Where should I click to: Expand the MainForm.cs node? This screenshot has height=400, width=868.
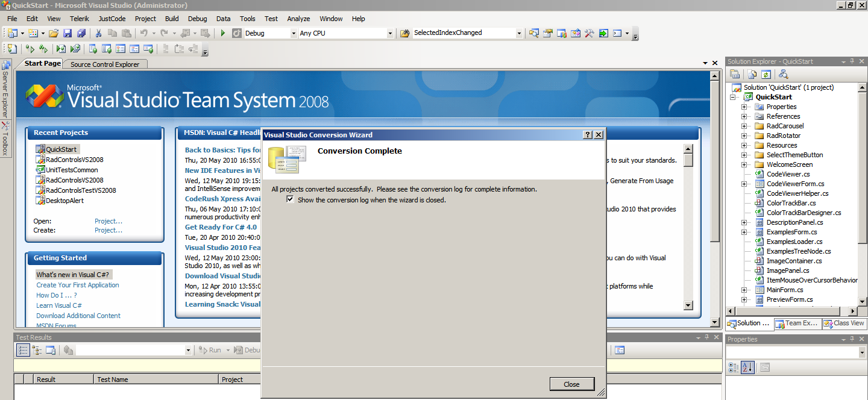click(x=744, y=290)
